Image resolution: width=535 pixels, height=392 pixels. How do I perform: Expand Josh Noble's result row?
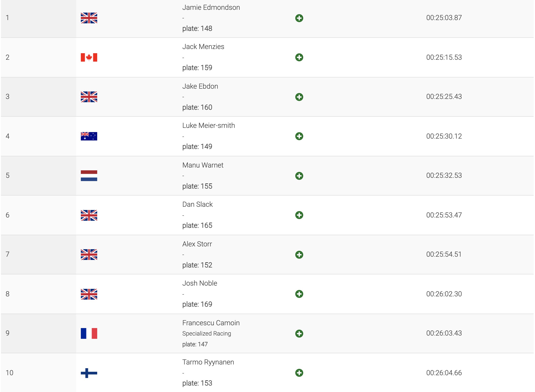pyautogui.click(x=299, y=294)
